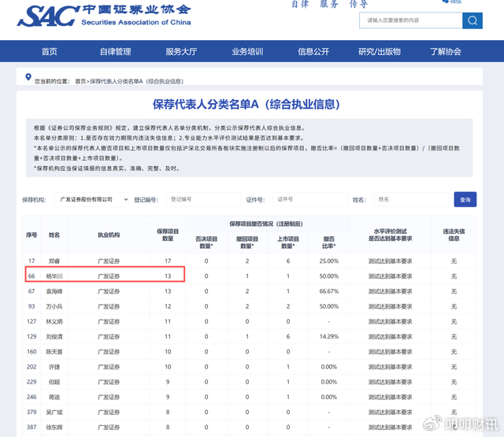Click the blue 查询 button
This screenshot has width=504, height=437.
[465, 199]
